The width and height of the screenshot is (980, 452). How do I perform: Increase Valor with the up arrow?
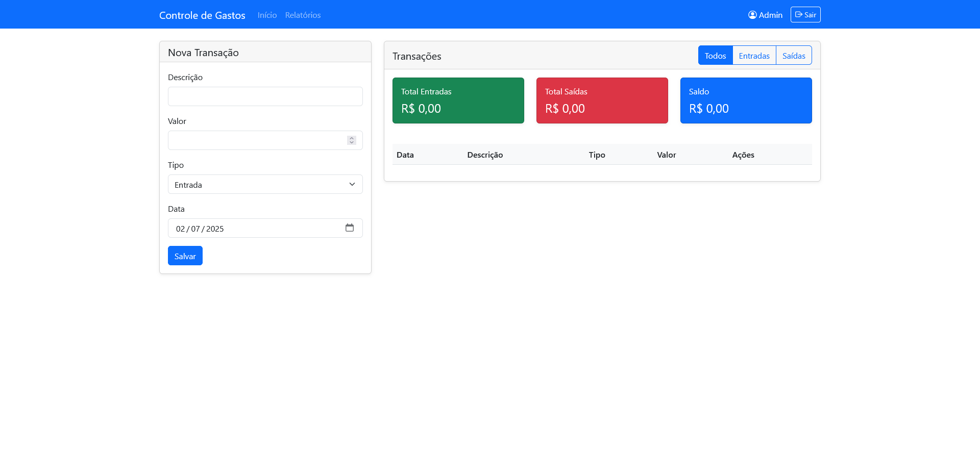click(x=352, y=138)
